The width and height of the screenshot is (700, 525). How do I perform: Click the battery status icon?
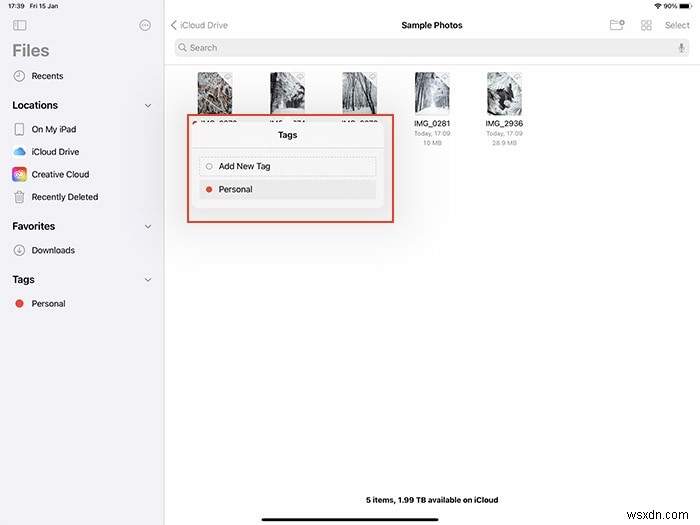pyautogui.click(x=686, y=6)
